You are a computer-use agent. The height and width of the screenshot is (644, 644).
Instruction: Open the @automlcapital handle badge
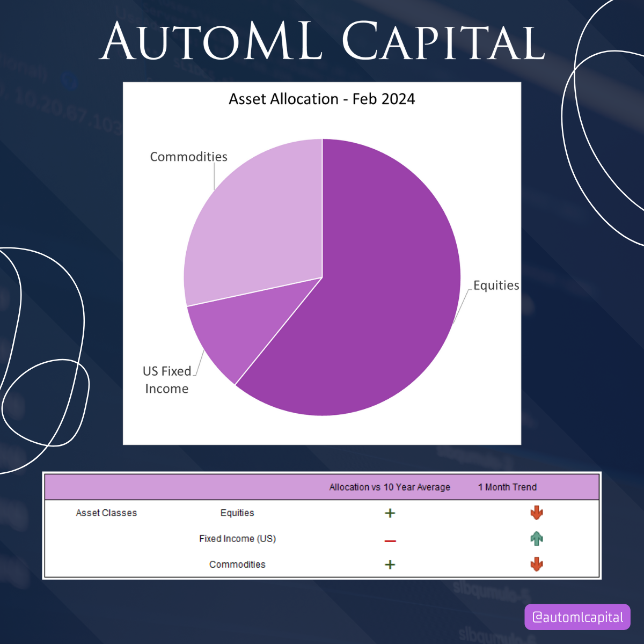(x=577, y=617)
